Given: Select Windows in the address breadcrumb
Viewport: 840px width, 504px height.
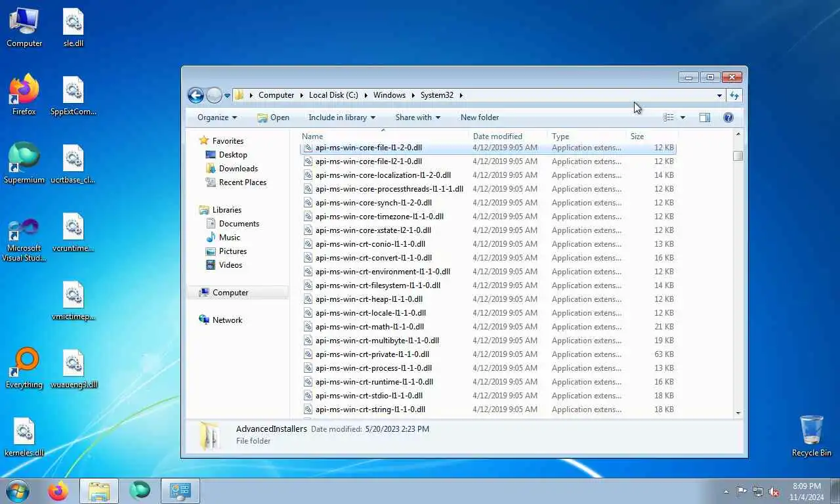Looking at the screenshot, I should (389, 95).
